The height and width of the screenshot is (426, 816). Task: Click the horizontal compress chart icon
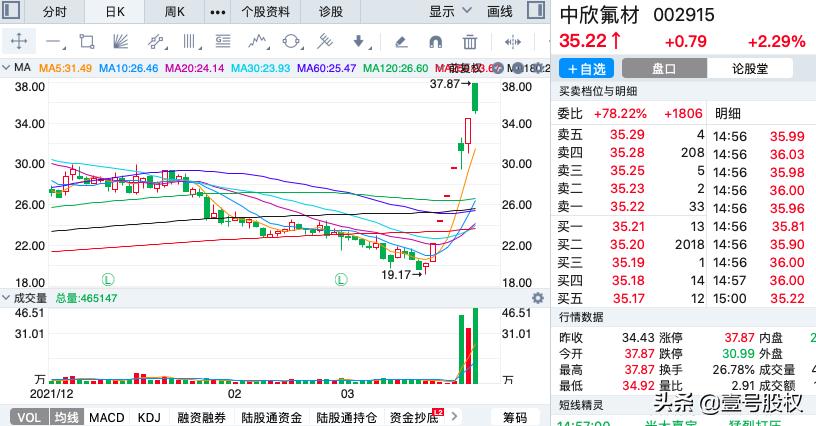(x=513, y=42)
